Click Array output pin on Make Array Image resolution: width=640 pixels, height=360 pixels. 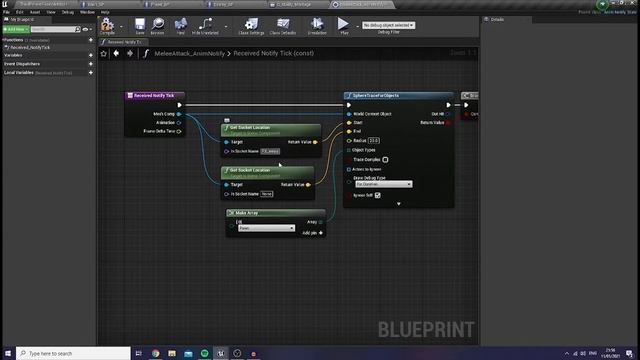[x=321, y=222]
